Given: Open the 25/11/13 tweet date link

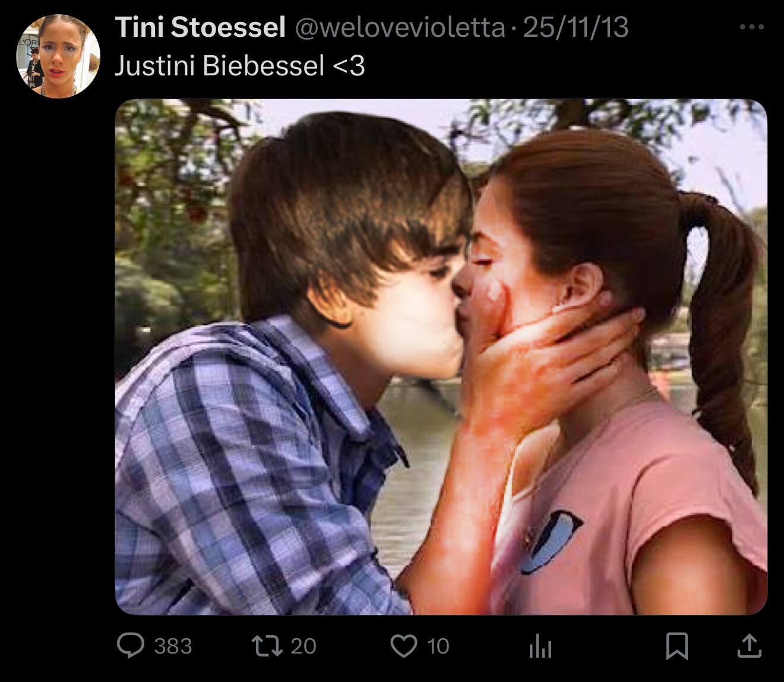Looking at the screenshot, I should click(x=576, y=27).
